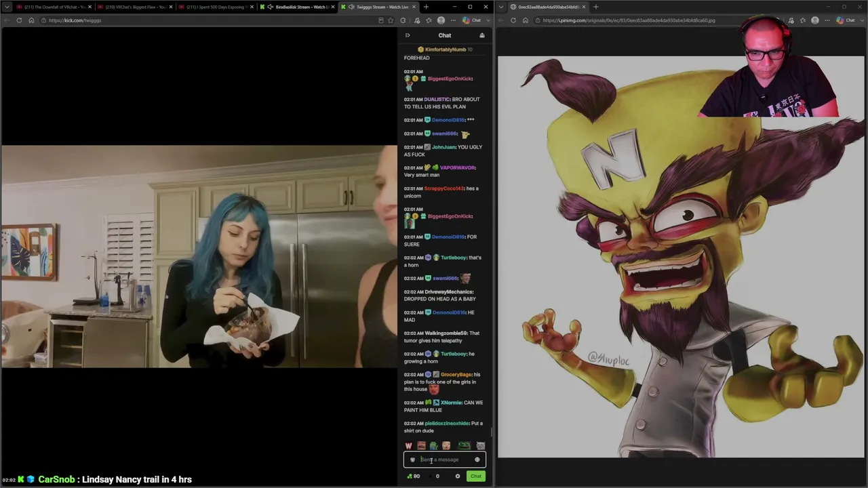The image size is (868, 488).
Task: Go back in left browser window
Action: coord(7,20)
